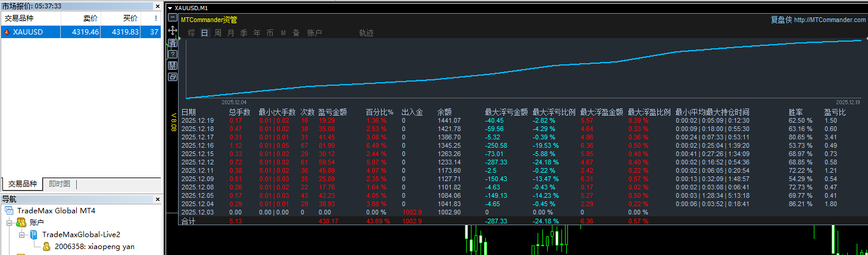Click the 2025.12.04 chart start date marker
Screen dimensions: 868x255
(x=235, y=102)
